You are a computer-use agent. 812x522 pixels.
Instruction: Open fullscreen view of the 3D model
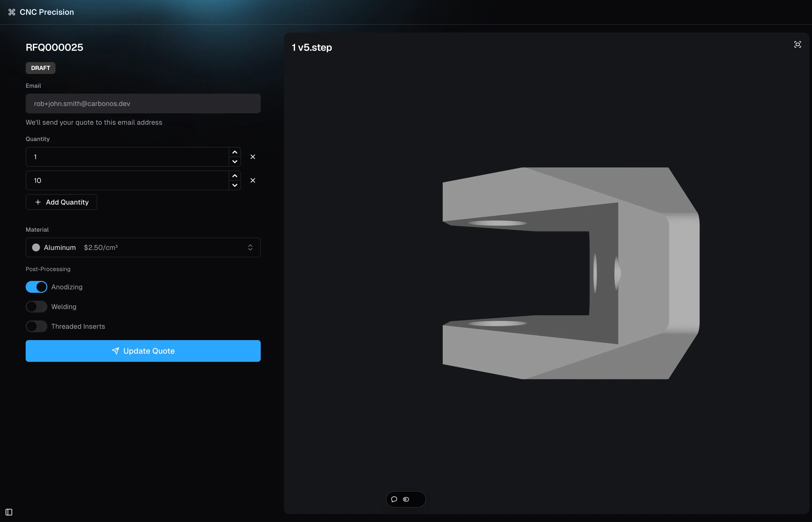797,44
